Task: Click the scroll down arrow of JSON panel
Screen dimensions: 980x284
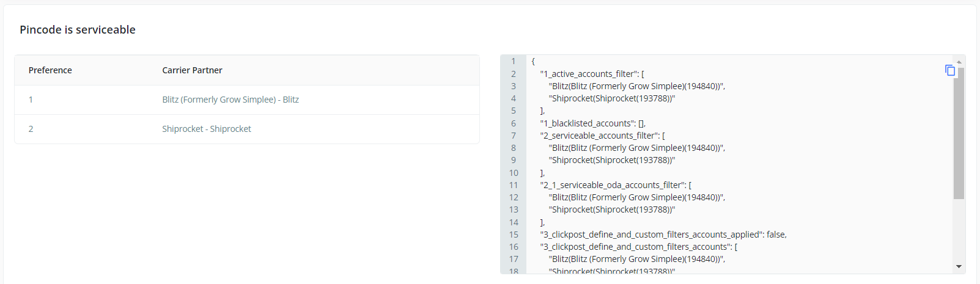Action: coord(959,266)
